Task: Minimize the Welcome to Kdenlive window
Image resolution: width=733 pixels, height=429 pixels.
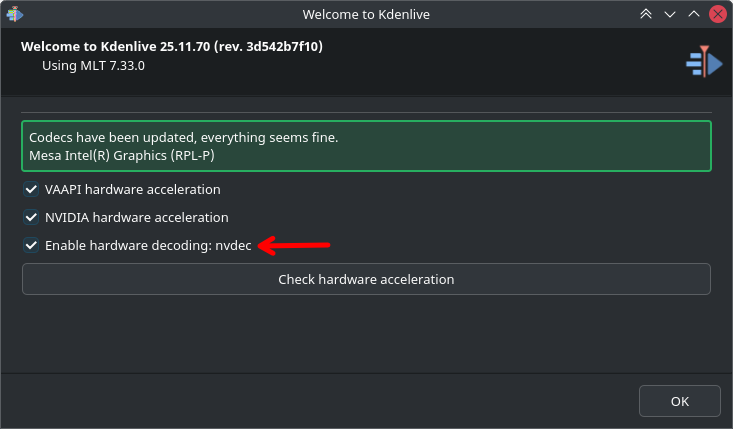Action: tap(670, 14)
